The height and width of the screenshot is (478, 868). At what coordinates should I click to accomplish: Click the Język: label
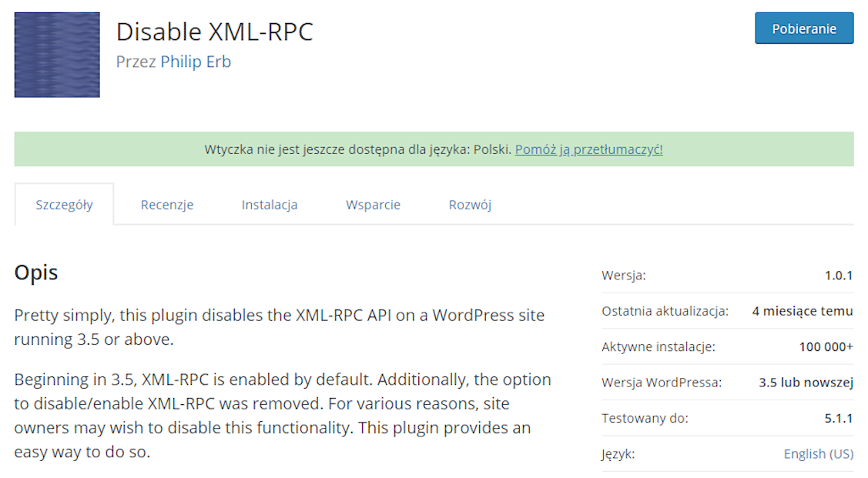coord(618,454)
